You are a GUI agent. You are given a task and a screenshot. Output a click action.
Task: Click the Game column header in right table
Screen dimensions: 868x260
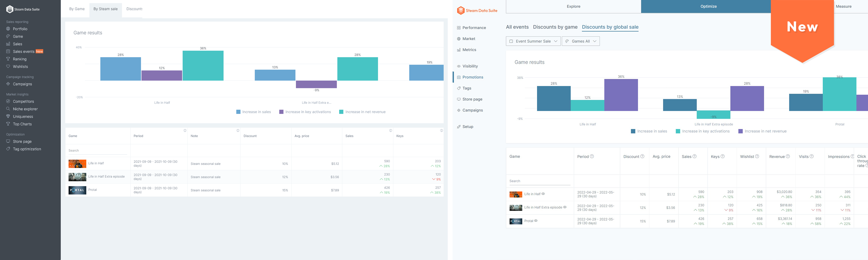click(x=515, y=157)
